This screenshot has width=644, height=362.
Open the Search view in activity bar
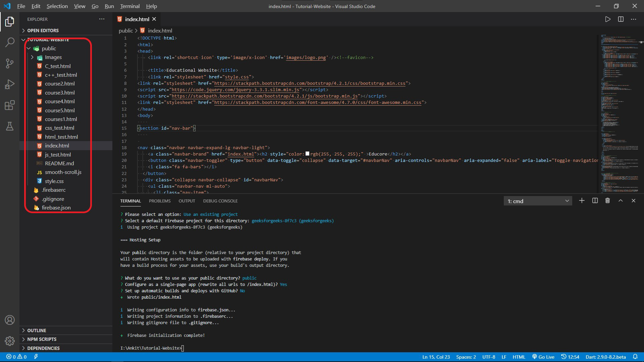click(10, 42)
